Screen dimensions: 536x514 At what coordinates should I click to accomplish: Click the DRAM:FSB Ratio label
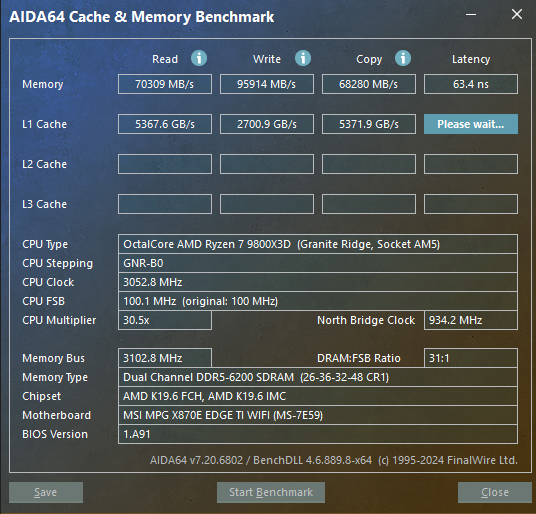click(x=359, y=358)
